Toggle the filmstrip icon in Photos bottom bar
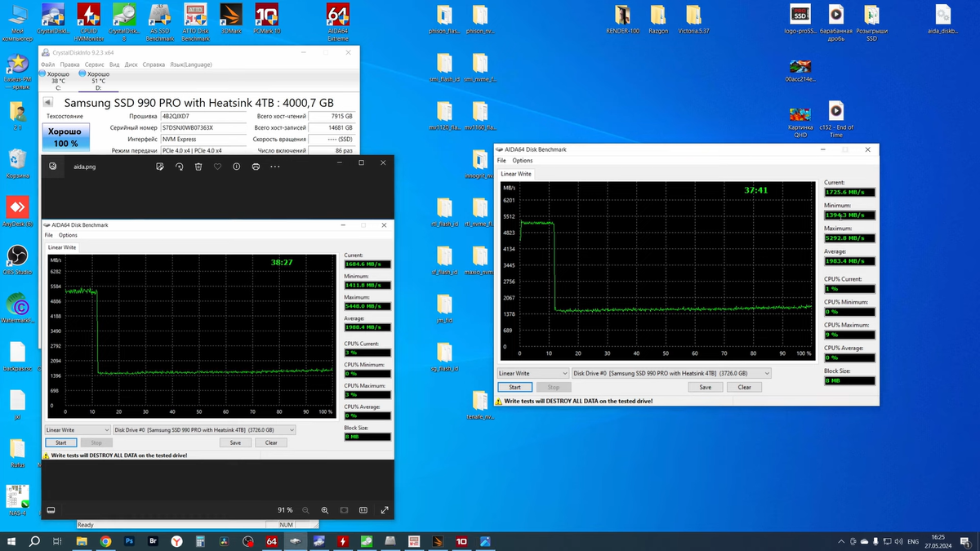Screen dimensions: 980x551 pyautogui.click(x=51, y=510)
